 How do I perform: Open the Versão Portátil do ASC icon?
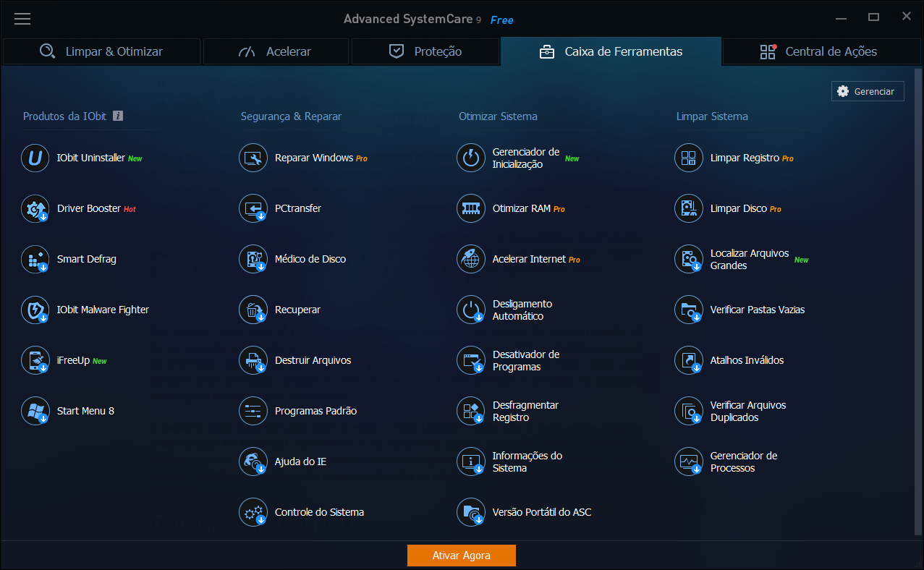(471, 512)
